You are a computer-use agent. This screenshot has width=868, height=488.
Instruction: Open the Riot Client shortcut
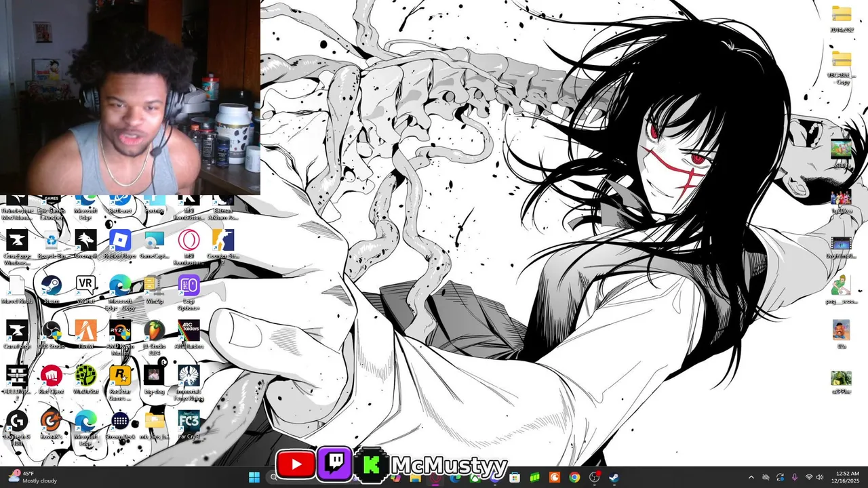[x=51, y=380]
